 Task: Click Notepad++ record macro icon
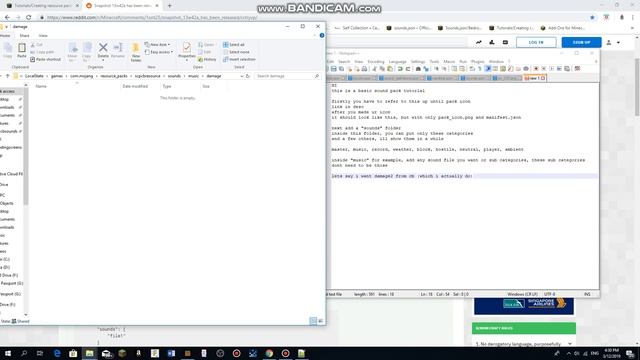point(536,69)
